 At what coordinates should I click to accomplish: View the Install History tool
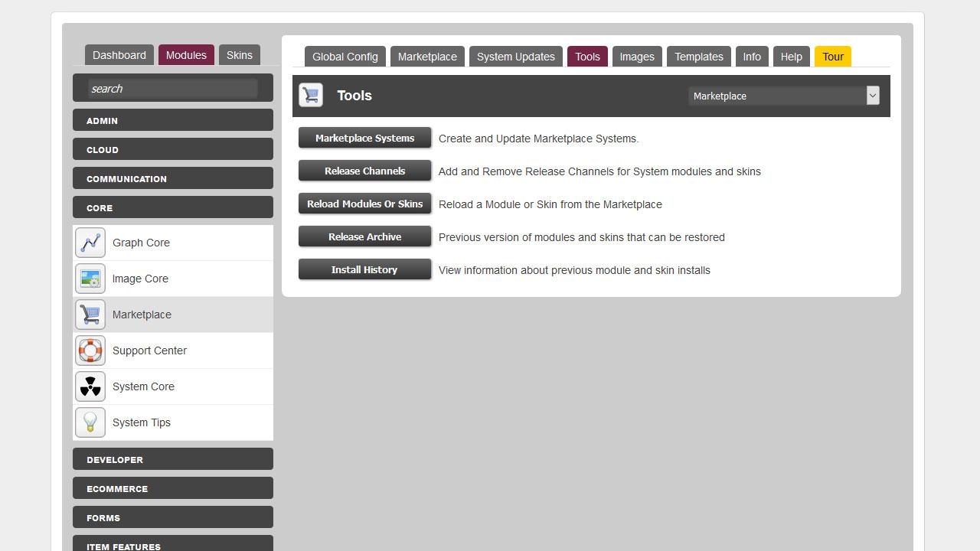tap(365, 269)
